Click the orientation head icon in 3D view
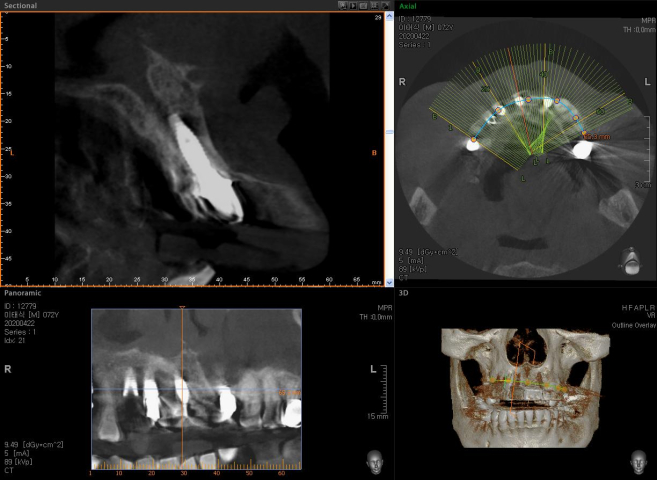This screenshot has height=480, width=657. [x=636, y=461]
